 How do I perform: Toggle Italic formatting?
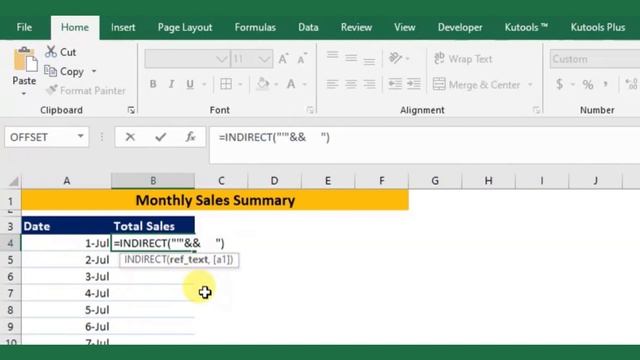click(171, 84)
